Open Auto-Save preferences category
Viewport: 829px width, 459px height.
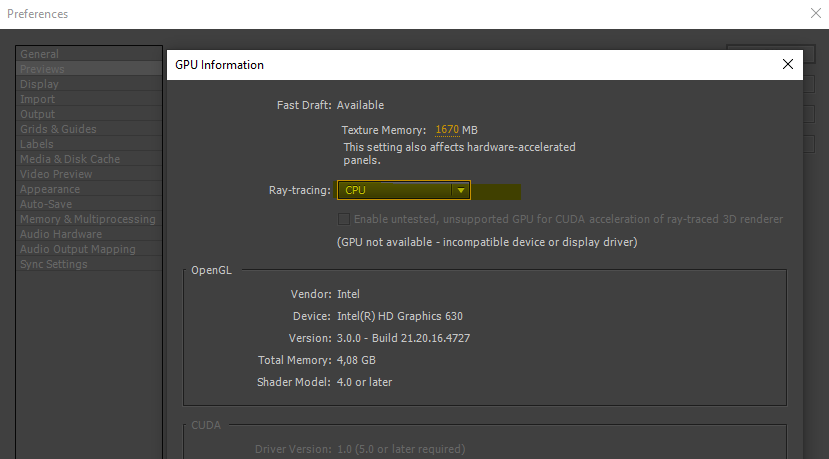(89, 204)
